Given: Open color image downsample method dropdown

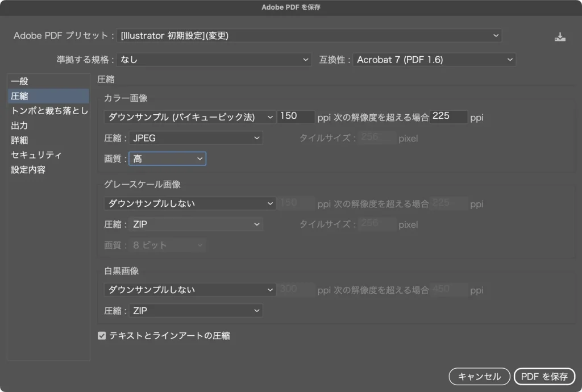Looking at the screenshot, I should [x=190, y=117].
